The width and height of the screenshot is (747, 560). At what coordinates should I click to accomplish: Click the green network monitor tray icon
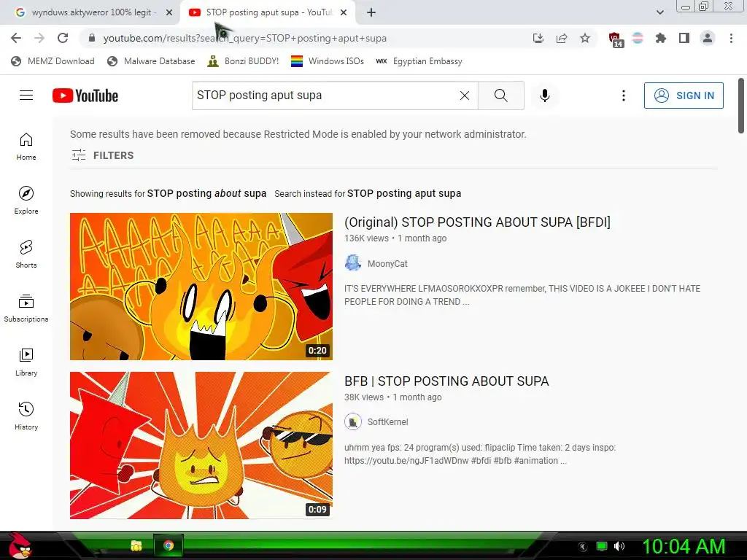[602, 546]
